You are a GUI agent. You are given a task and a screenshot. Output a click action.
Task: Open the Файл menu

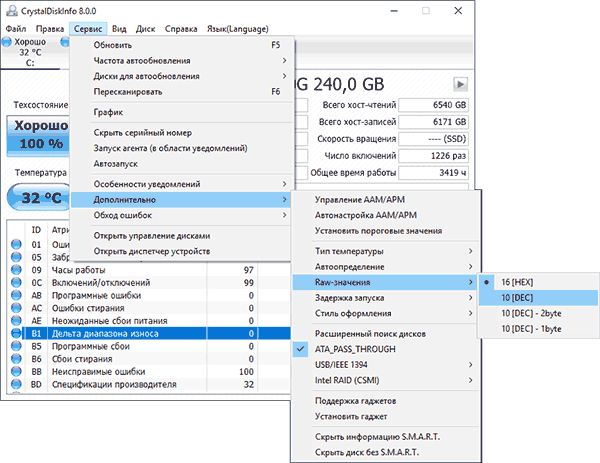pos(16,29)
